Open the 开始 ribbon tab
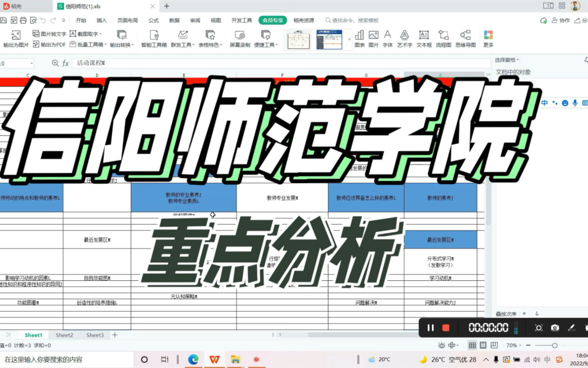 point(81,20)
